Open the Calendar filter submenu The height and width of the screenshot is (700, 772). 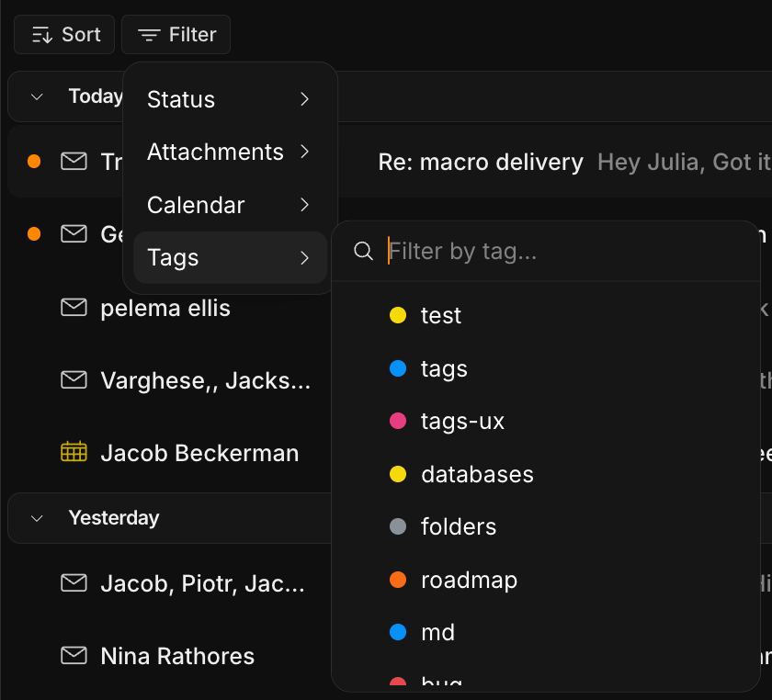[230, 205]
